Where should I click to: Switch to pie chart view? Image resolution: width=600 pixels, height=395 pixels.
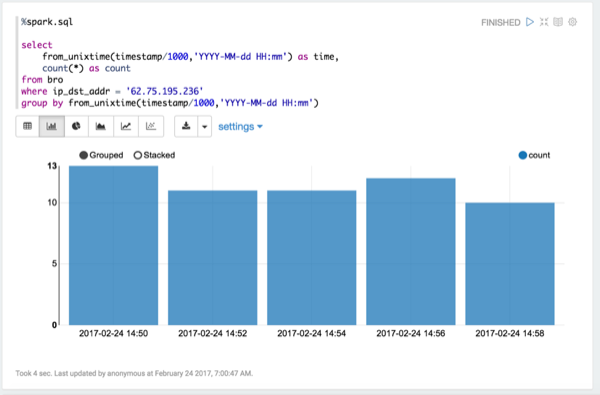(x=76, y=126)
